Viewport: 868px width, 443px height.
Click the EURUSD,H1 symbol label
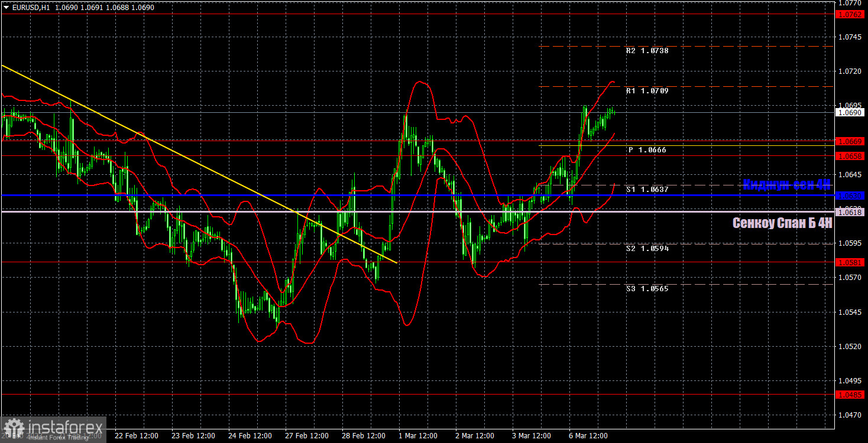coord(31,8)
